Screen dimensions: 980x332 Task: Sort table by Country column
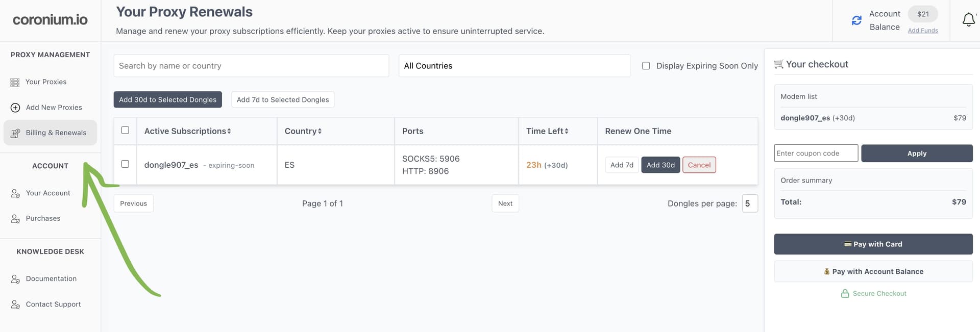[303, 131]
